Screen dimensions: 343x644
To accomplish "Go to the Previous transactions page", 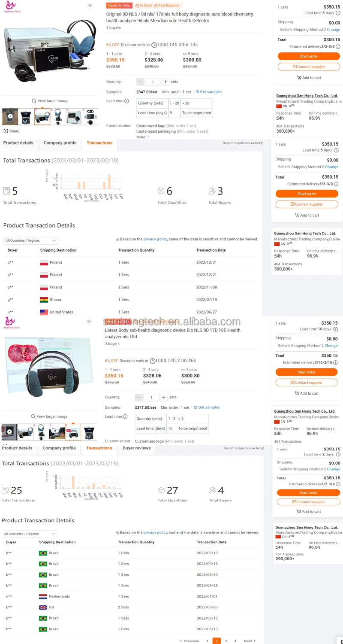I will (189, 641).
